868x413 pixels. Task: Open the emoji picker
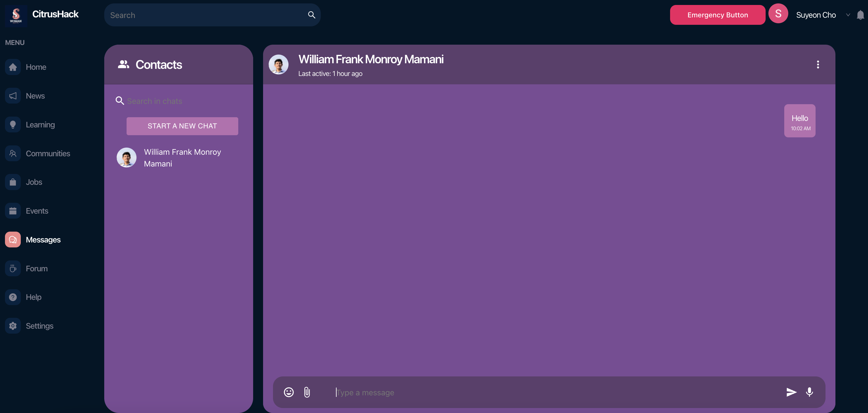pyautogui.click(x=289, y=392)
